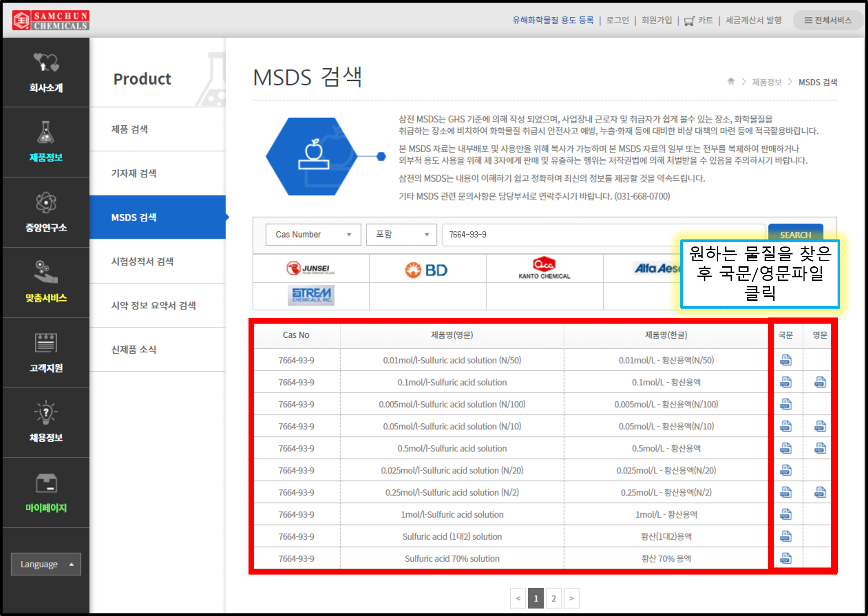This screenshot has width=868, height=616.
Task: Open Korean PDF for 0.01mol/l Sulfuric acid solution
Action: [786, 360]
